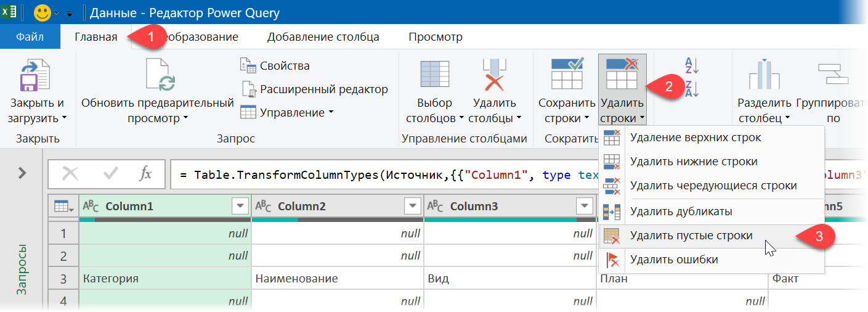
Task: Expand the Выбор столбцов dropdown arrow
Action: click(461, 118)
